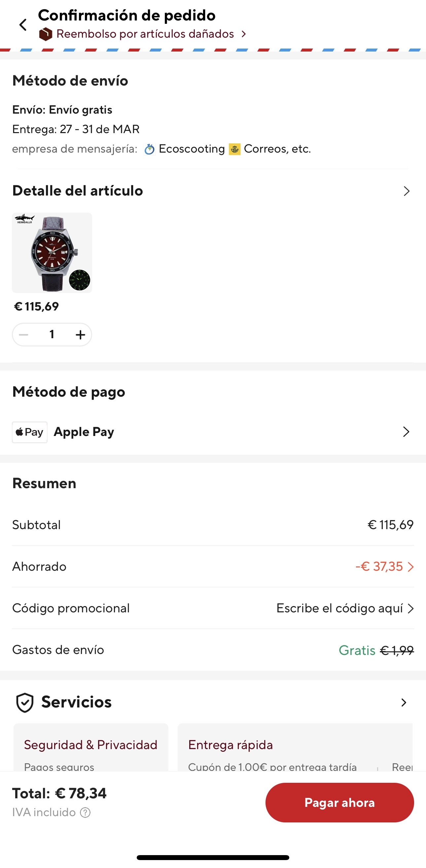Image resolution: width=426 pixels, height=868 pixels.
Task: Tap the Correos courier logo
Action: [x=234, y=149]
